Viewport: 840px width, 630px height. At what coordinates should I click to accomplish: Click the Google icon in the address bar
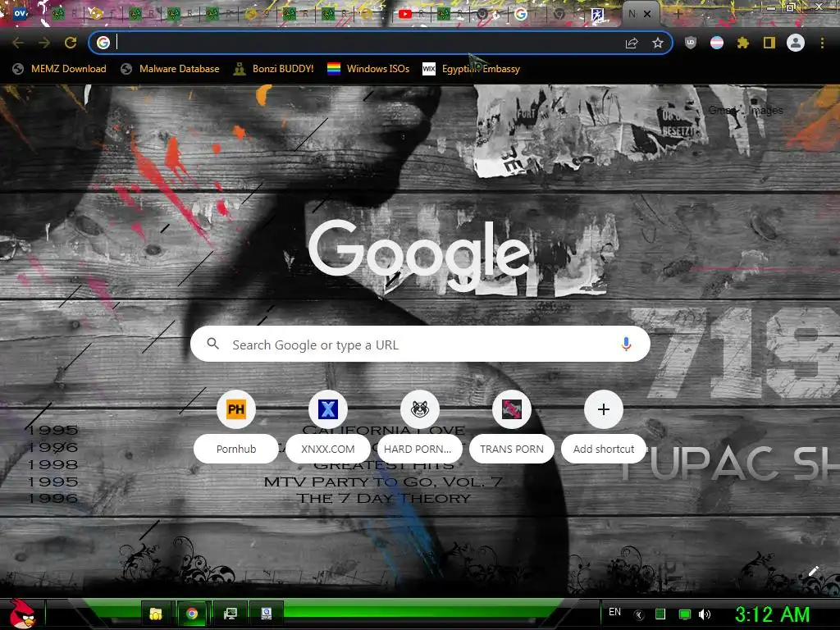(x=103, y=43)
